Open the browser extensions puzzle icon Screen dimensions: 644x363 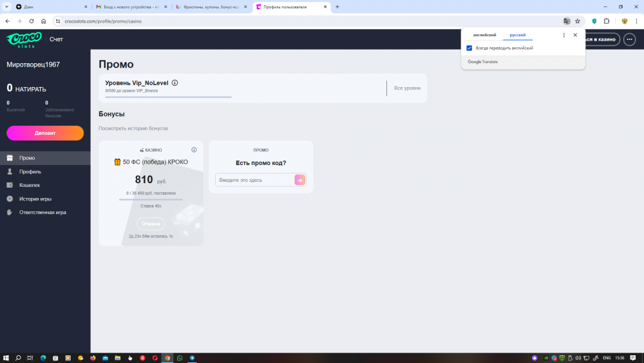point(607,21)
